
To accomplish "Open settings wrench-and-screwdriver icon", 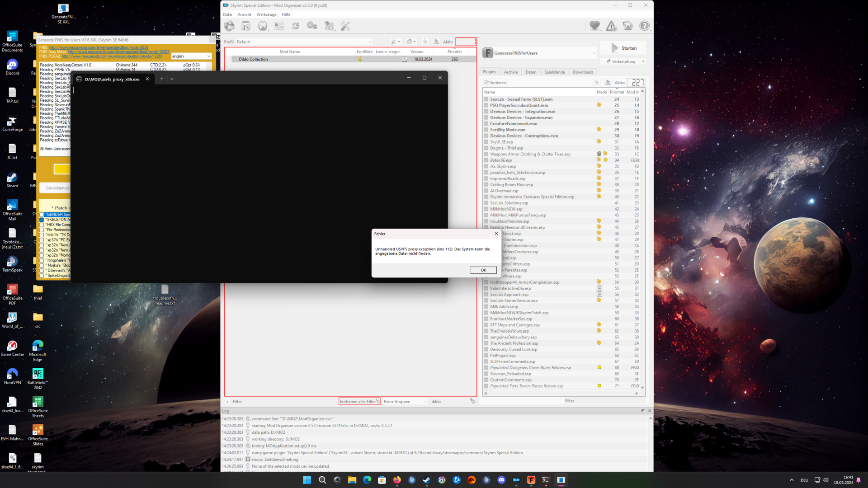I will [345, 26].
